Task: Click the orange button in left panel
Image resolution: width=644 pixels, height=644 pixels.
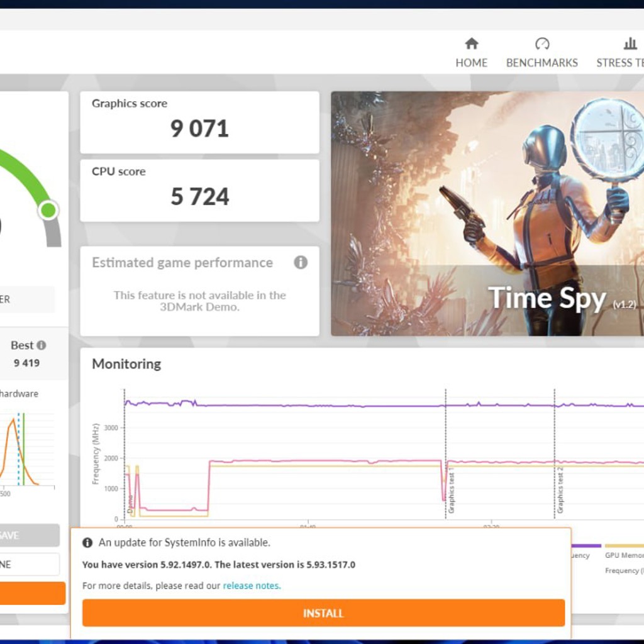Action: point(33,593)
